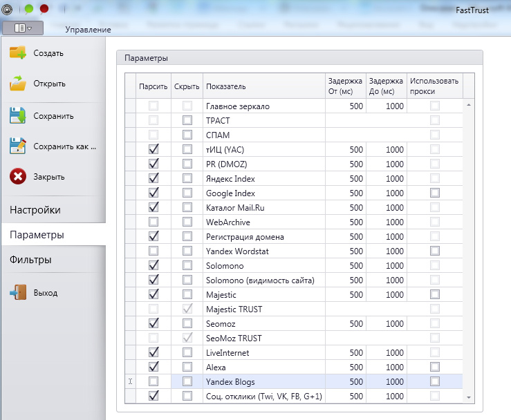Click the Скрыть column header
511x420 pixels.
point(187,86)
